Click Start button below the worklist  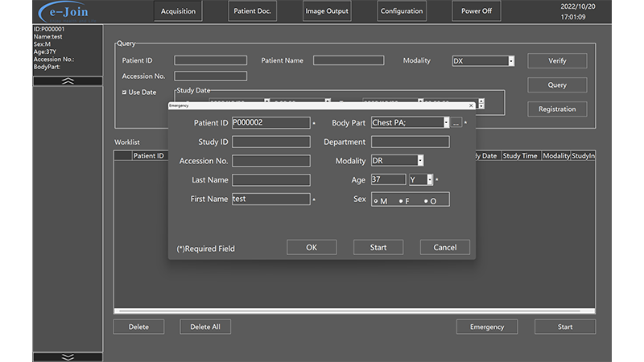pyautogui.click(x=565, y=327)
